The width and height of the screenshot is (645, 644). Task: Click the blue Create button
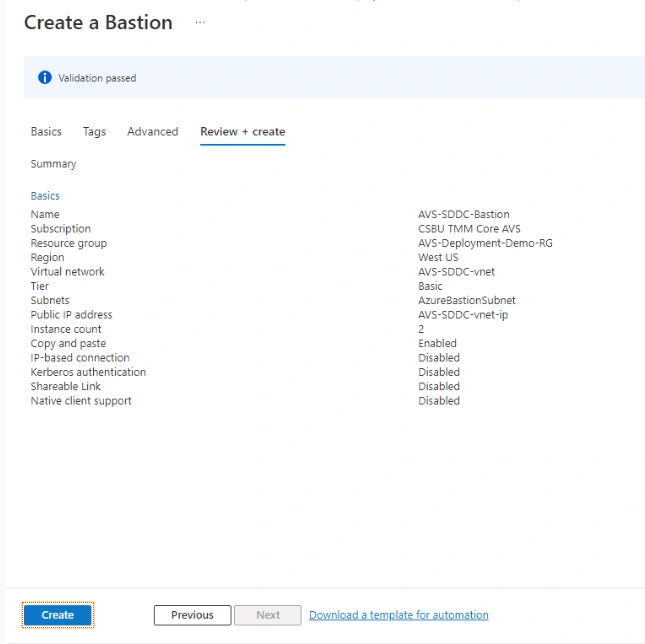[x=58, y=615]
